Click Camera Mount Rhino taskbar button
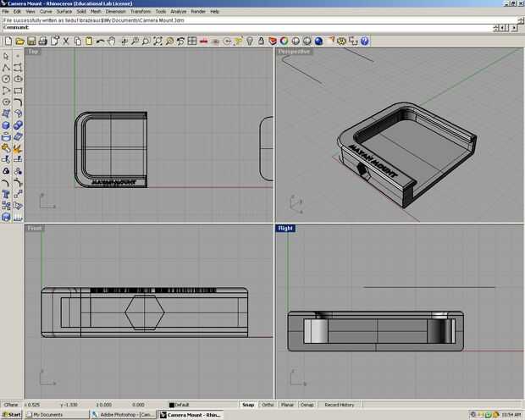This screenshot has height=420, width=525. tap(191, 415)
